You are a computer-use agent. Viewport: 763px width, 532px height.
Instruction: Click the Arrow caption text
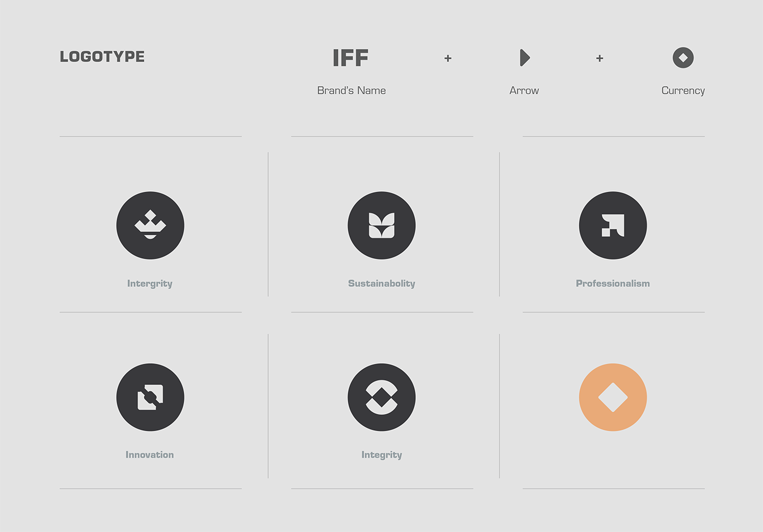pyautogui.click(x=524, y=90)
